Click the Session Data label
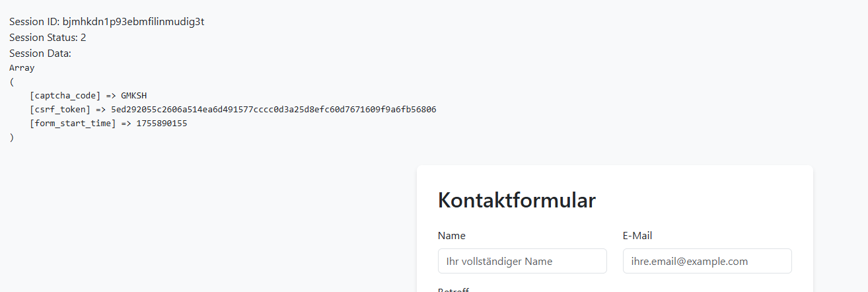This screenshot has height=292, width=868. [40, 54]
